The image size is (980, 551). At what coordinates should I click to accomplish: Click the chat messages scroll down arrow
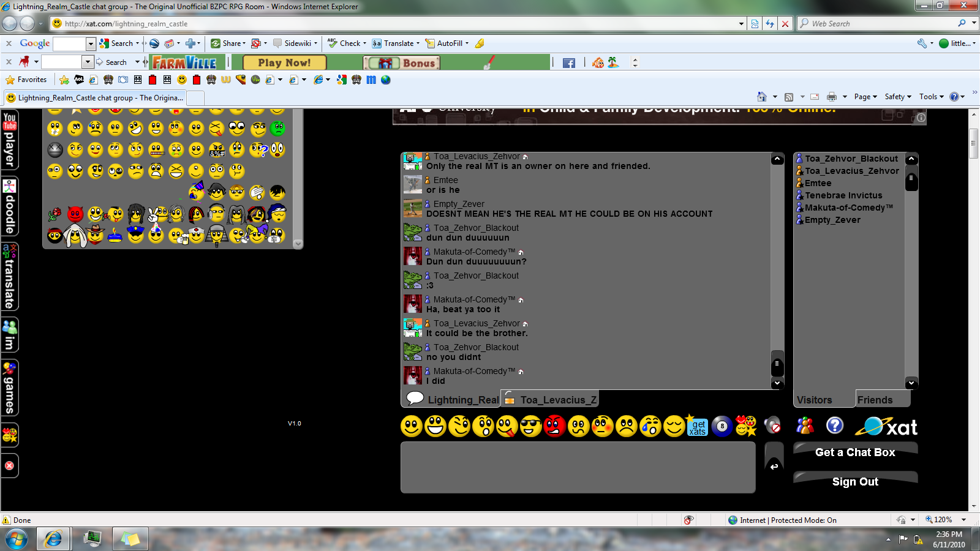click(x=777, y=383)
